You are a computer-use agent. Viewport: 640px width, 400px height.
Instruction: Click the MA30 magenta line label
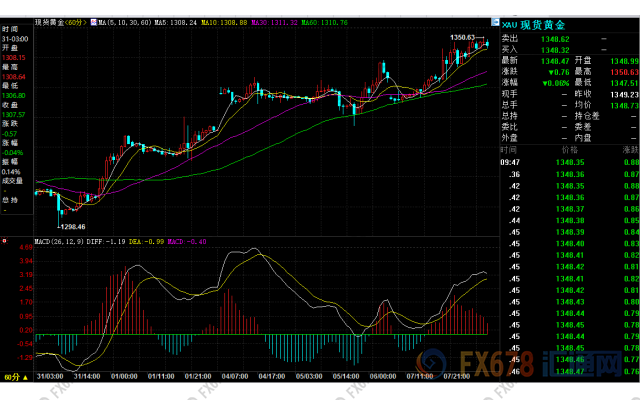273,21
